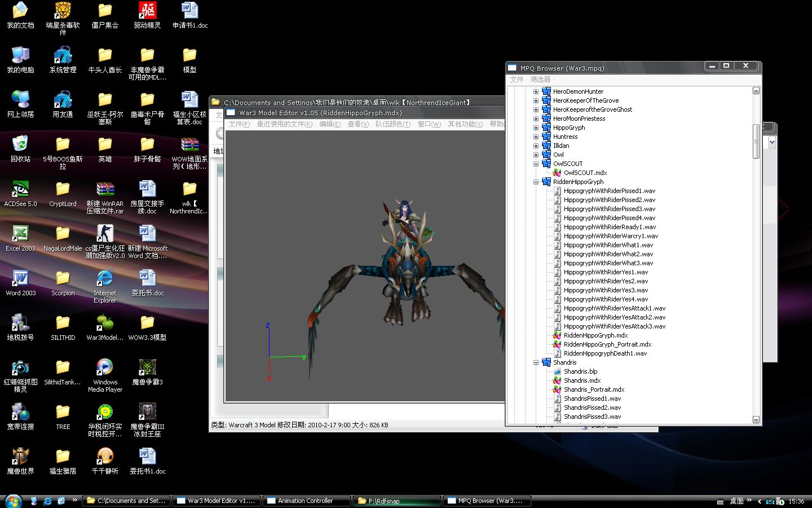
Task: Click the Shandris_Portrait.mdx file icon
Action: tap(557, 389)
